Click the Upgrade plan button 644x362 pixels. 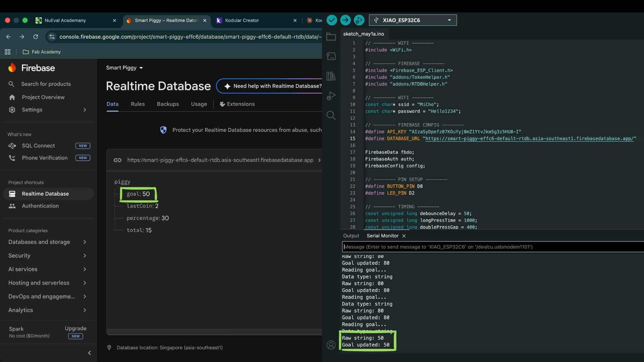(75, 328)
